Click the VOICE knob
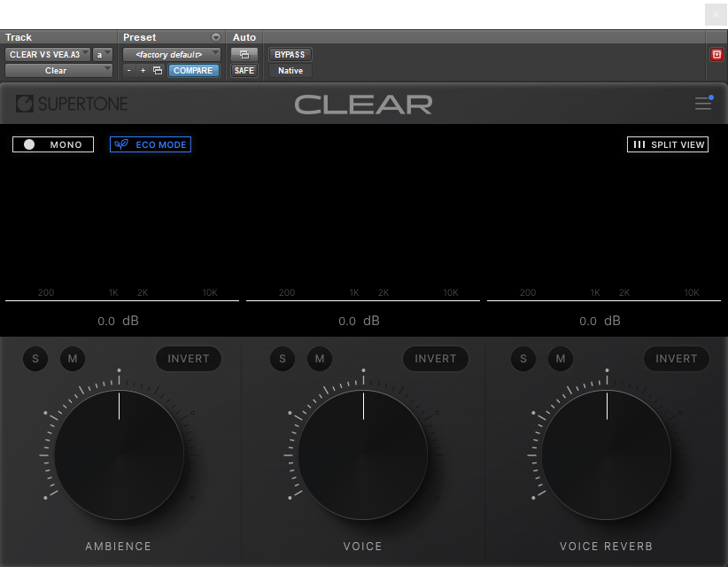728x567 pixels. [x=363, y=454]
